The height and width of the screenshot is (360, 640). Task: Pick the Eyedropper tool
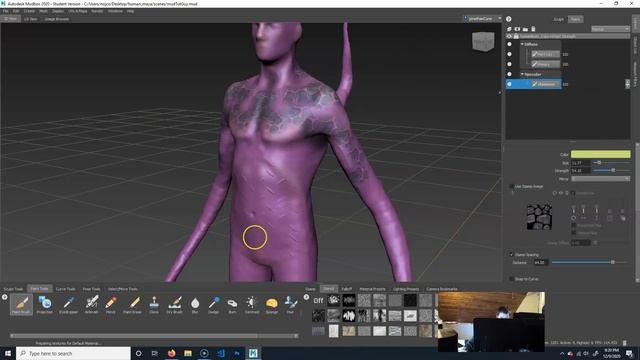[68, 305]
